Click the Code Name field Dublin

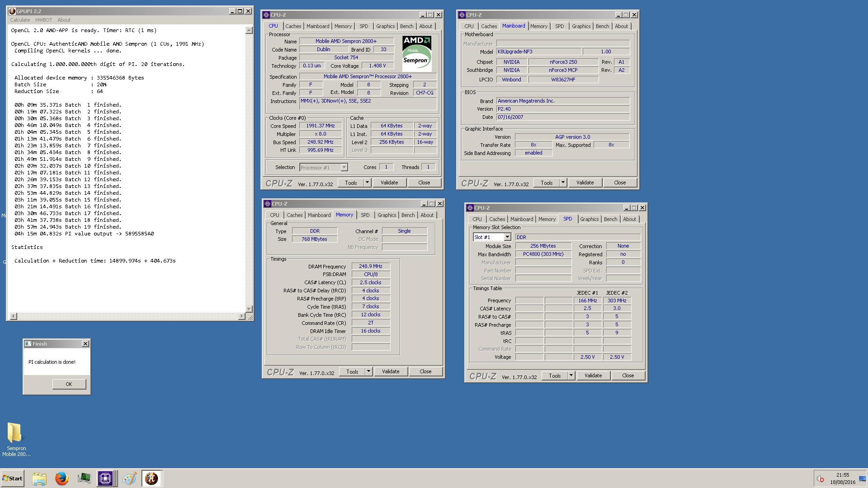tap(323, 50)
